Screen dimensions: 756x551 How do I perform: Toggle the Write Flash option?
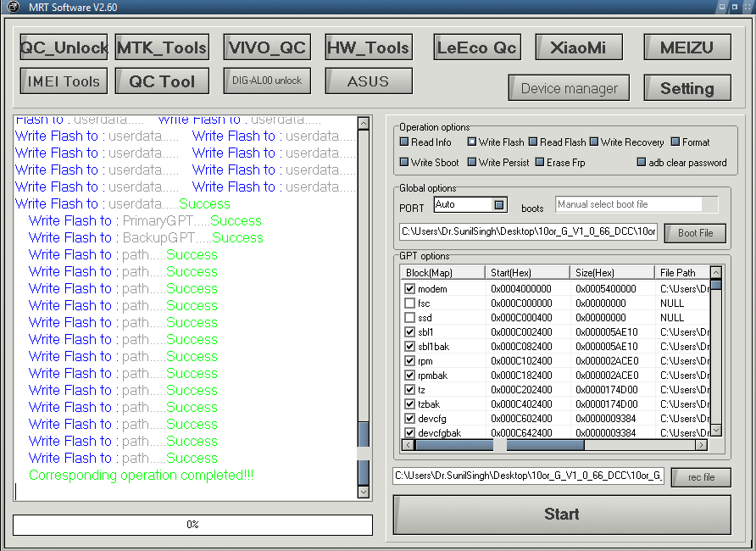(x=472, y=142)
